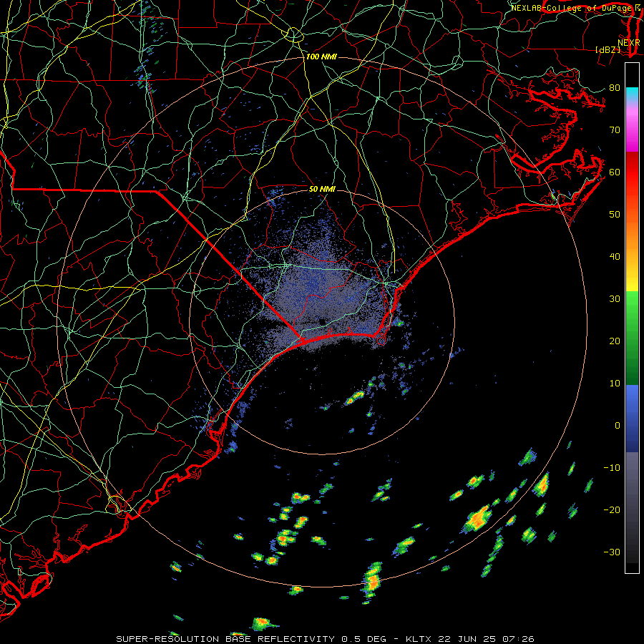This screenshot has width=644, height=644.
Task: Click the 100 NMI range ring label
Action: click(321, 57)
